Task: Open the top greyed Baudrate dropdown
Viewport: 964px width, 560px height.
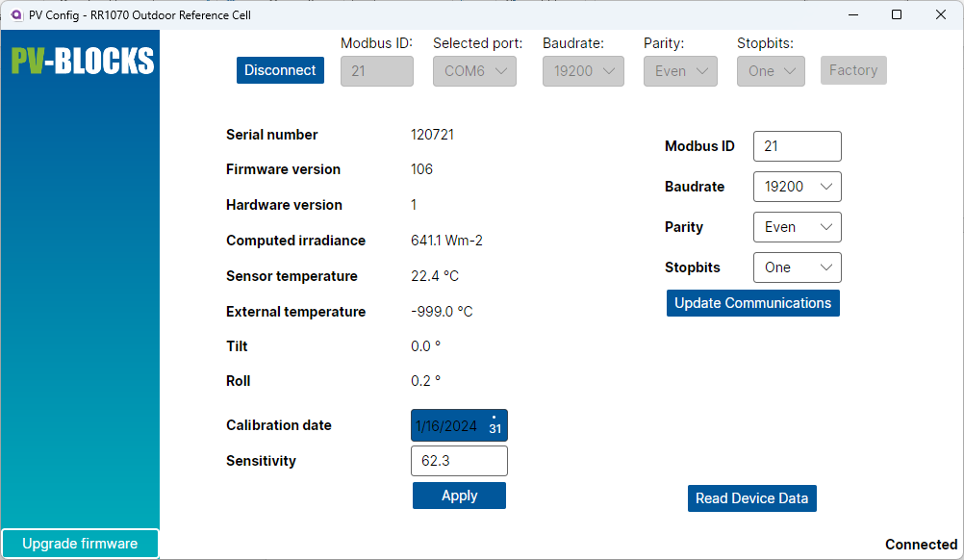Action: tap(583, 71)
